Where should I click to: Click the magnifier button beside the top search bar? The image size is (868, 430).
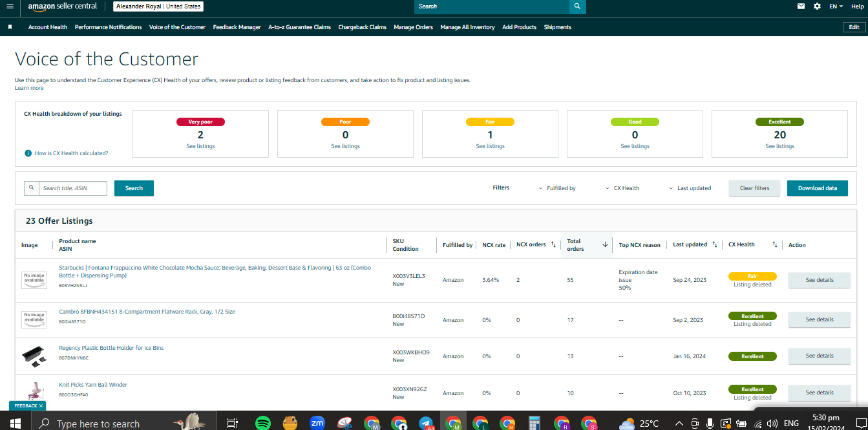click(578, 6)
